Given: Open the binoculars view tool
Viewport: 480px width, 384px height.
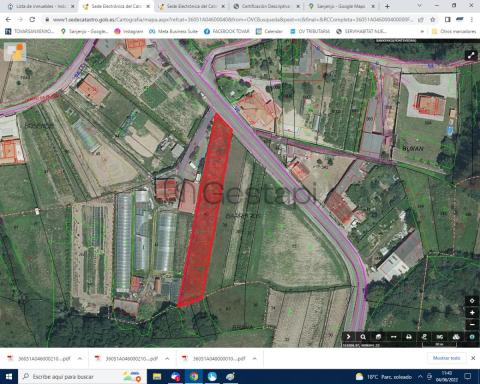Looking at the screenshot, I should coord(456,337).
